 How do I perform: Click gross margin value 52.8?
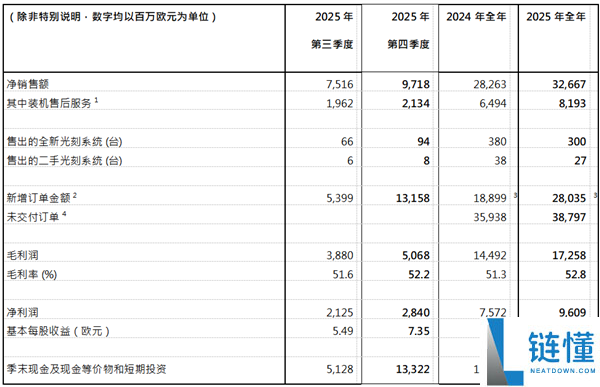click(576, 274)
